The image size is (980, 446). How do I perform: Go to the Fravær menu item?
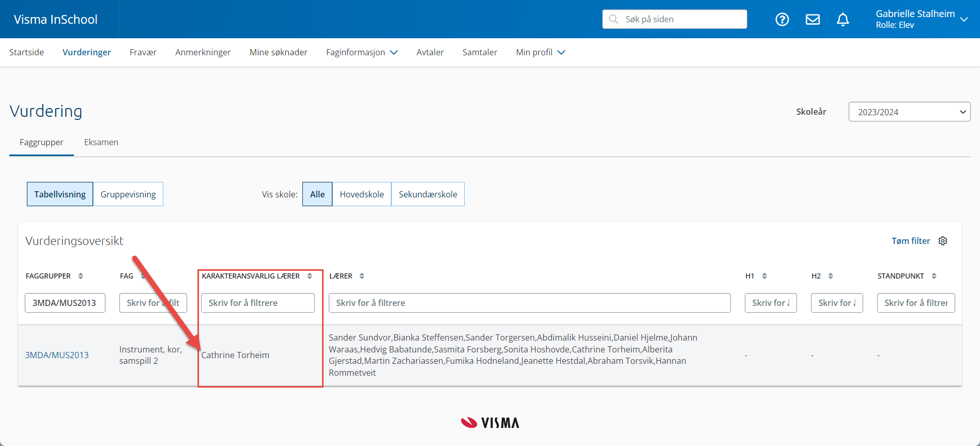[143, 52]
